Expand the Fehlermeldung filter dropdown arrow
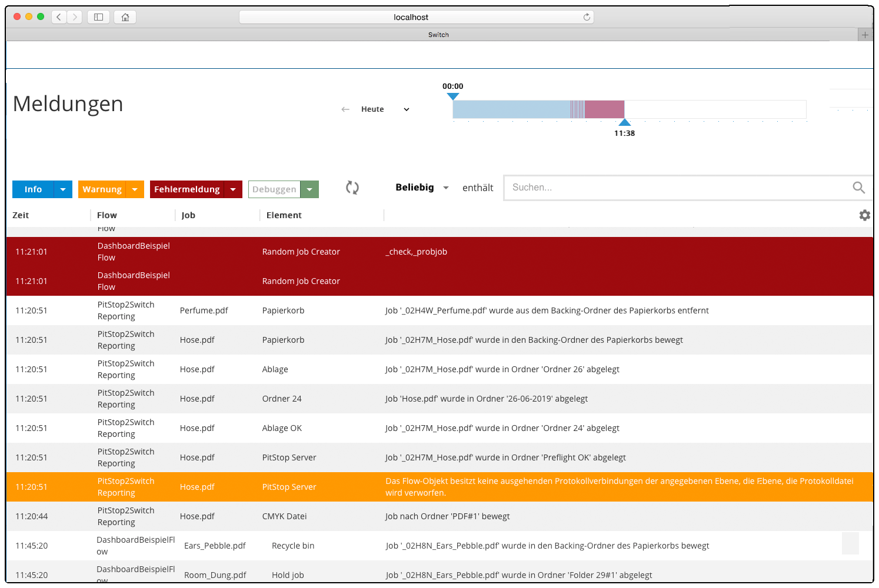This screenshot has height=588, width=879. (x=233, y=189)
